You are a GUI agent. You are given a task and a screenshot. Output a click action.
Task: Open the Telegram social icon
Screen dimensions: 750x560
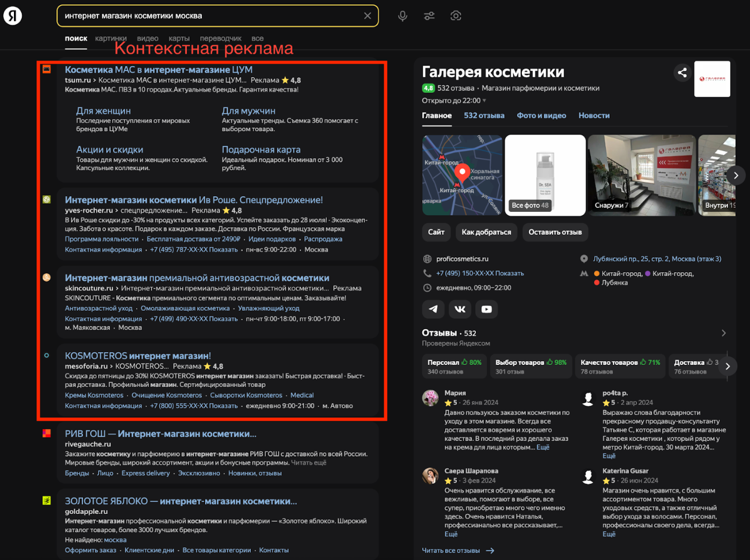[x=433, y=309]
